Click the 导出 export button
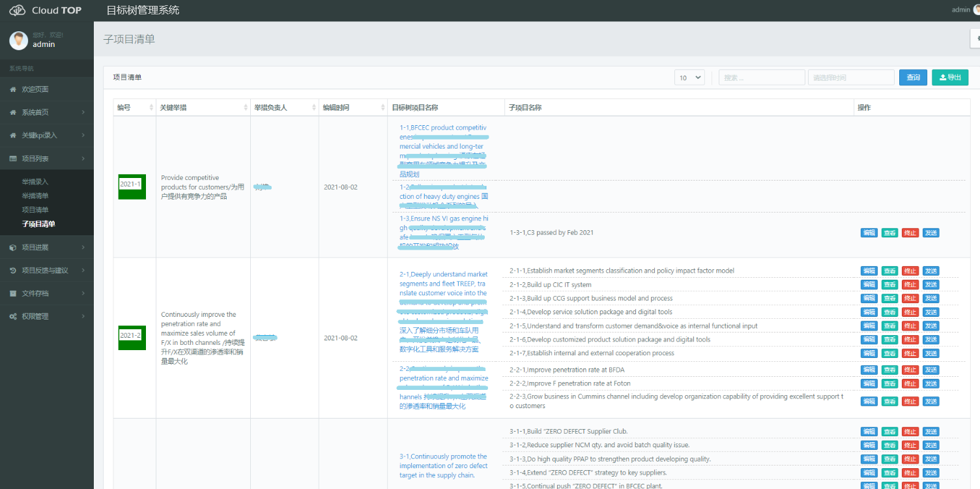 click(x=950, y=78)
